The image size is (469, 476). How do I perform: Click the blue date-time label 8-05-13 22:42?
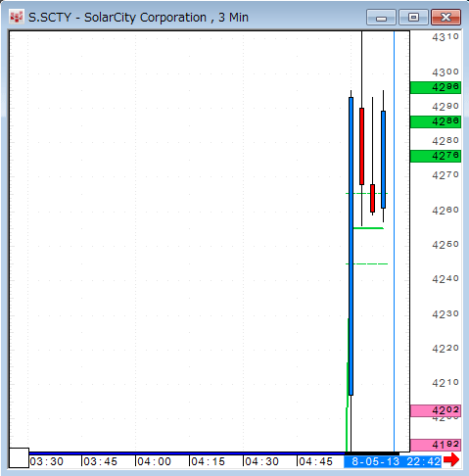393,461
